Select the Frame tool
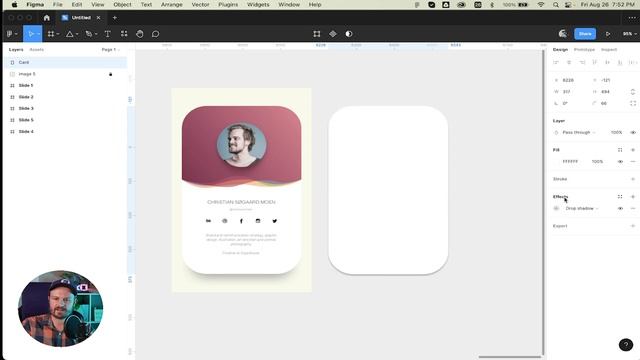 coord(51,34)
